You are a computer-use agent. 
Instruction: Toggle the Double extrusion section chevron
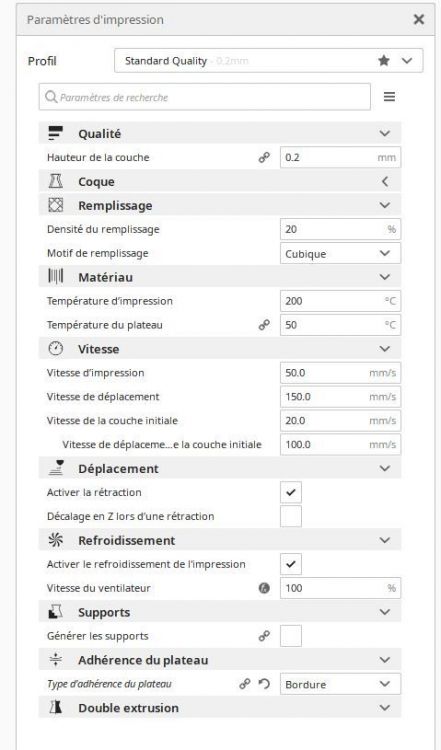click(385, 707)
